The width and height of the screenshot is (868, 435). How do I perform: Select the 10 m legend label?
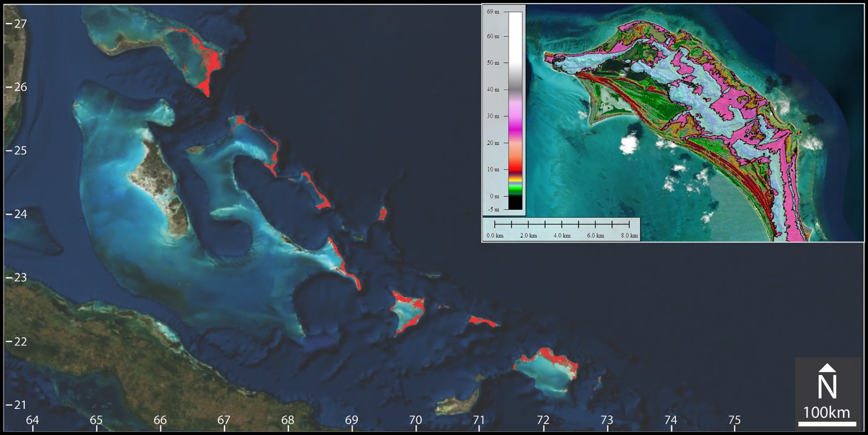click(x=493, y=169)
